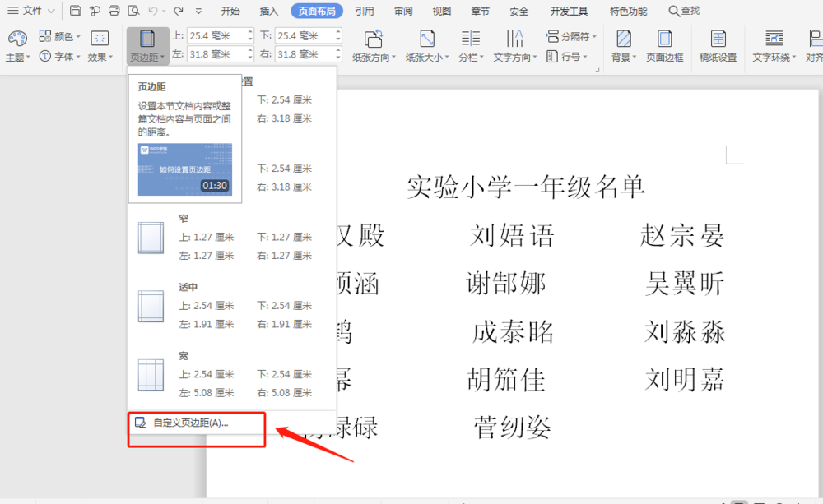The height and width of the screenshot is (504, 823).
Task: Decrease the 下 bottom margin with stepper down
Action: click(x=338, y=39)
